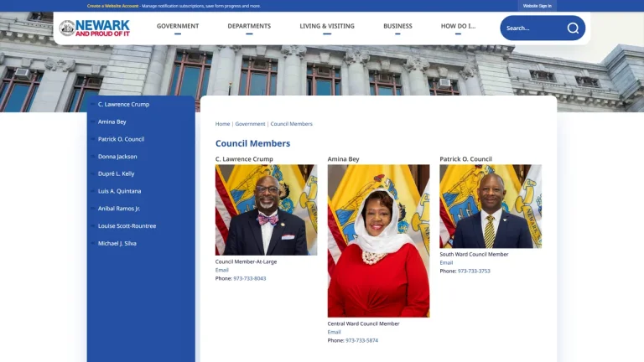Open the Government menu
Viewport: 644px width, 362px height.
[x=178, y=26]
